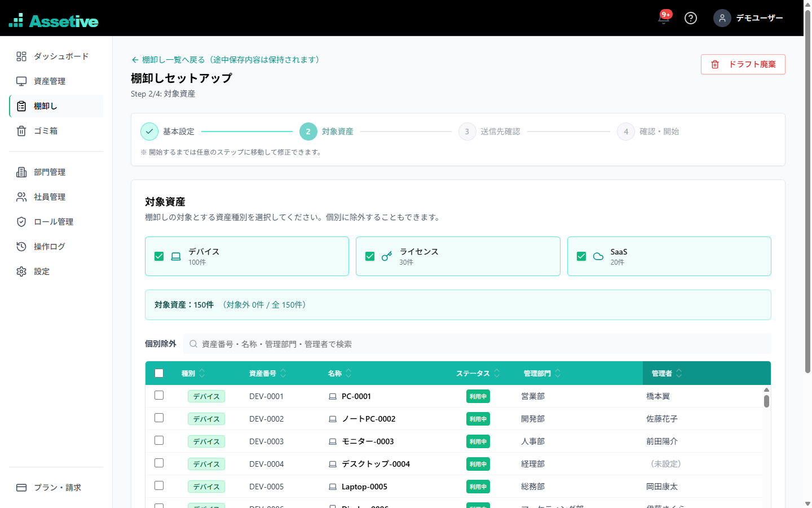812x508 pixels.
Task: Click the laptop icon on デバイス card
Action: (x=176, y=256)
